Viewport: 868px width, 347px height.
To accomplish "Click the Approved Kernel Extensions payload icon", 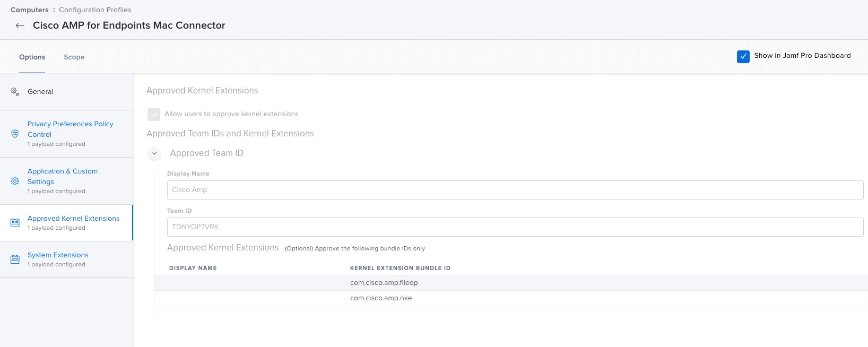I will (15, 223).
